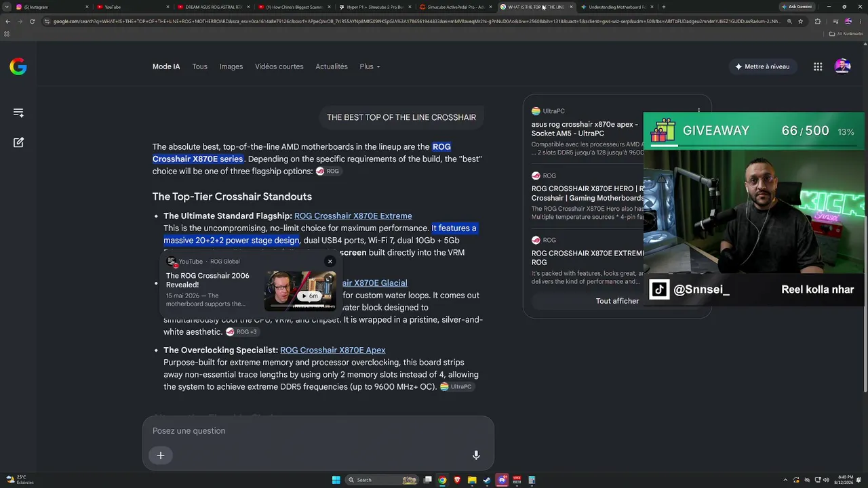Click the Mettre à niveau button
Viewport: 868px width, 488px height.
coord(762,66)
